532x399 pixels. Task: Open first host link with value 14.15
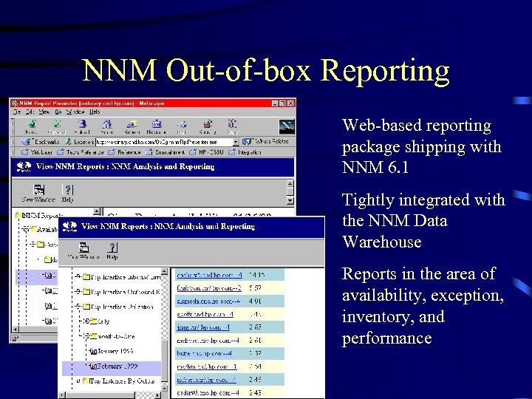[209, 275]
